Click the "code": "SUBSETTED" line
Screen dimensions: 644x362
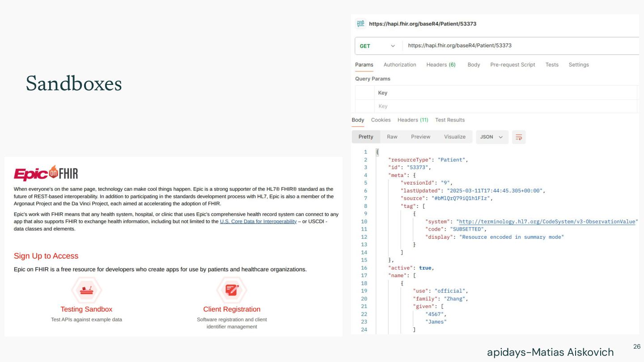pos(456,229)
